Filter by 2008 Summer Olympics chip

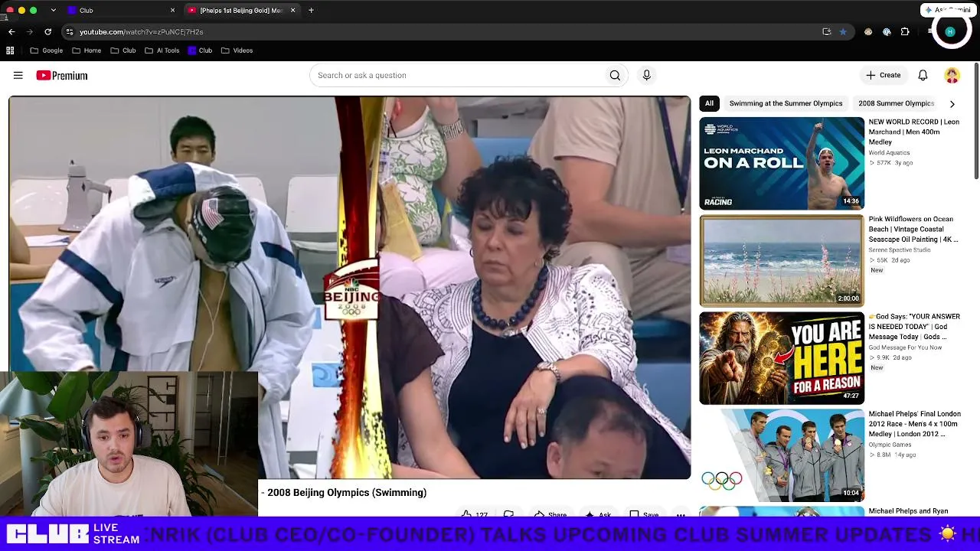pyautogui.click(x=896, y=103)
